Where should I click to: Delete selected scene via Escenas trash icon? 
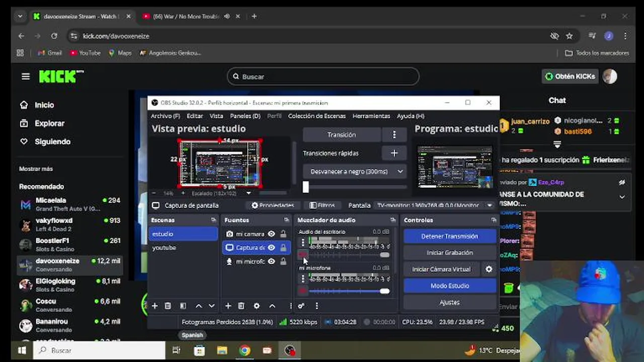point(168,306)
